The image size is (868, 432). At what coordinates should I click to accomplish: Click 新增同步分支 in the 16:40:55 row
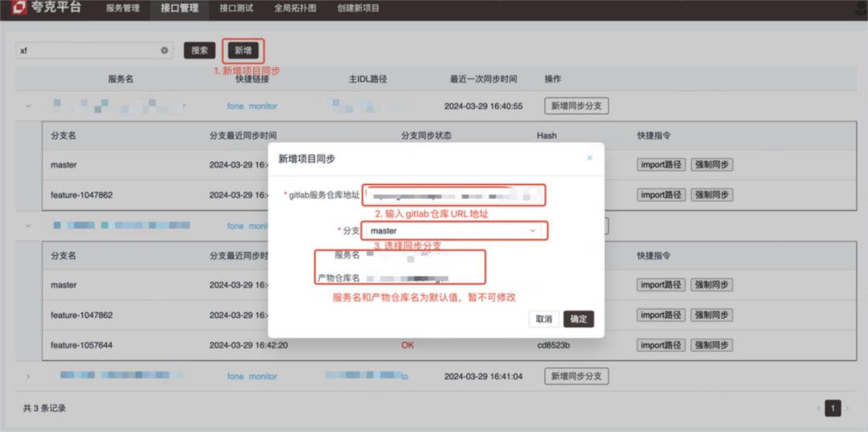pyautogui.click(x=576, y=105)
